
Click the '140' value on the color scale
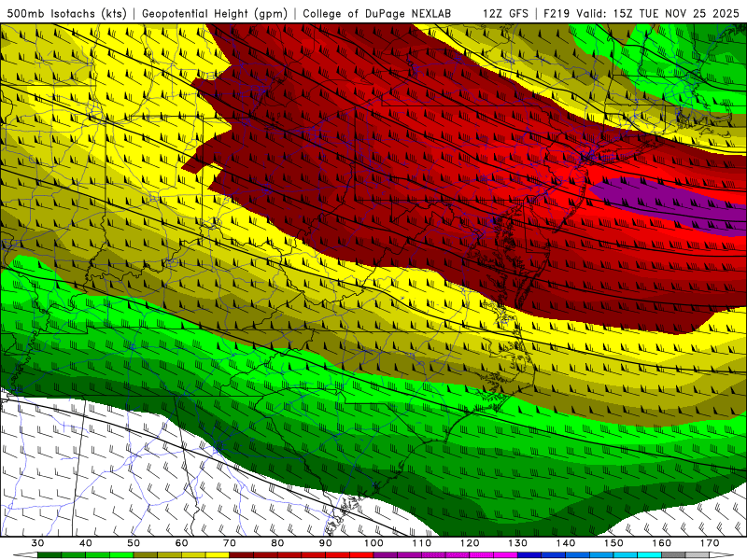[x=566, y=543]
